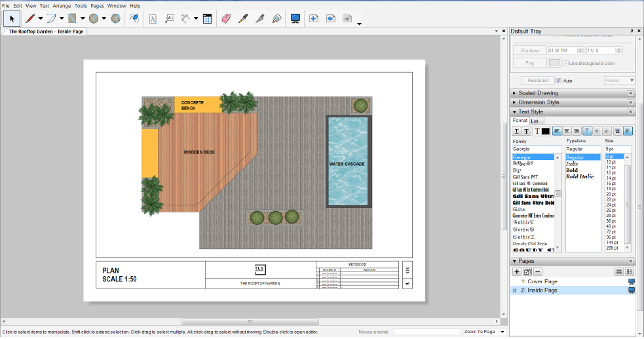Align text left
Viewport: 644px width, 339px height.
click(557, 131)
